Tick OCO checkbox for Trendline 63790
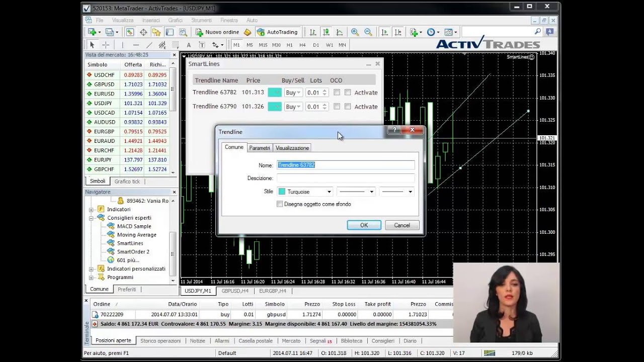Screen dimensions: 644x362 337,107
